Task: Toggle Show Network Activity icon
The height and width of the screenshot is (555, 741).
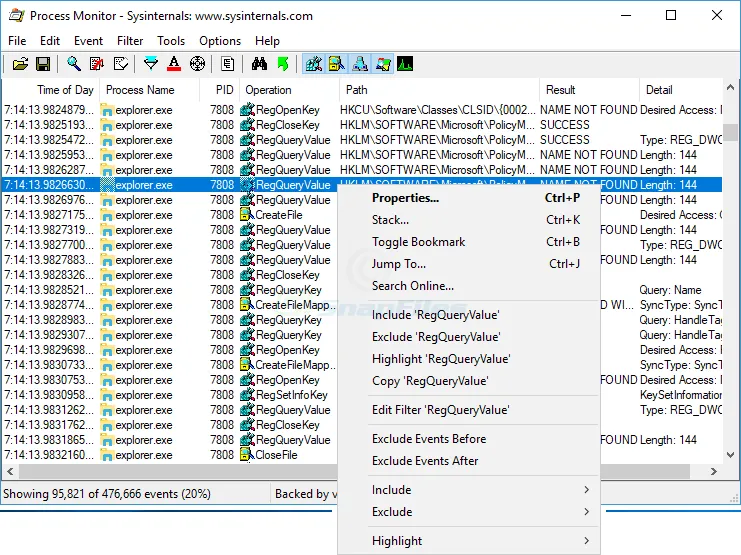Action: pyautogui.click(x=360, y=64)
